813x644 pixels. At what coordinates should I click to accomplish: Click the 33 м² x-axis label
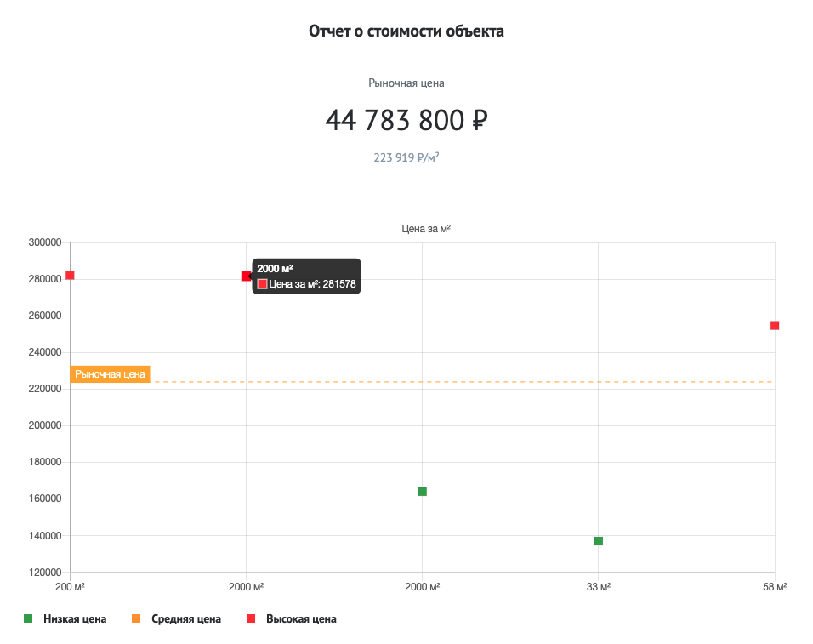point(599,587)
